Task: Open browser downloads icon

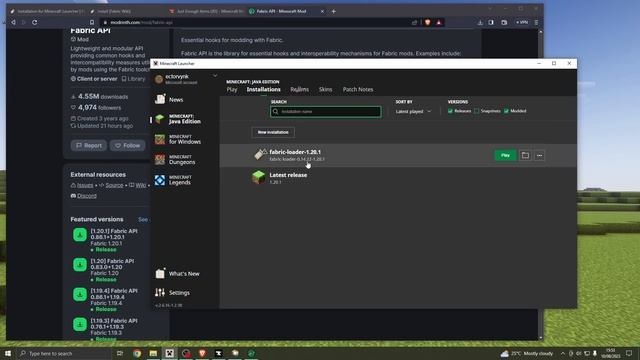Action: 480,22
